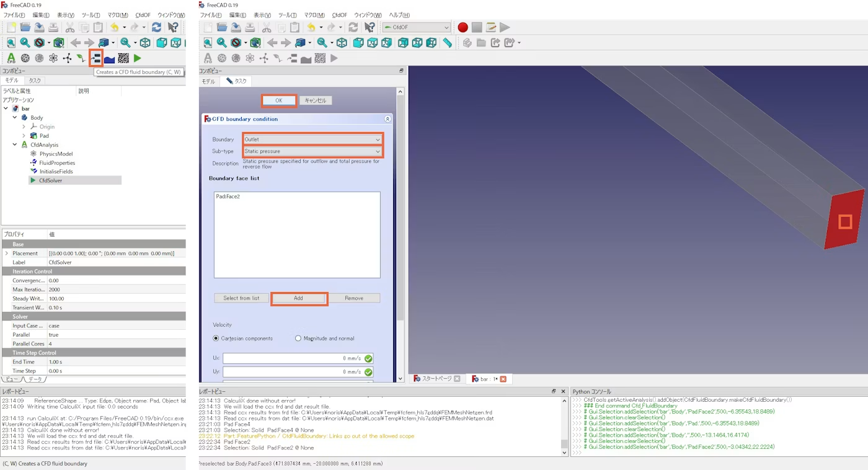Click the OK button in task panel
The image size is (868, 470).
pyautogui.click(x=278, y=100)
